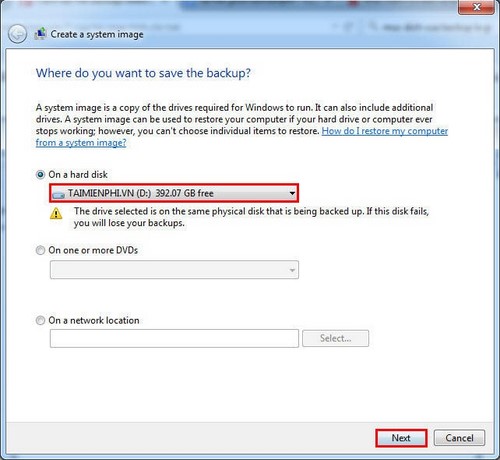This screenshot has height=460, width=500.
Task: Open the DVD drive dropdown arrow
Action: [292, 270]
